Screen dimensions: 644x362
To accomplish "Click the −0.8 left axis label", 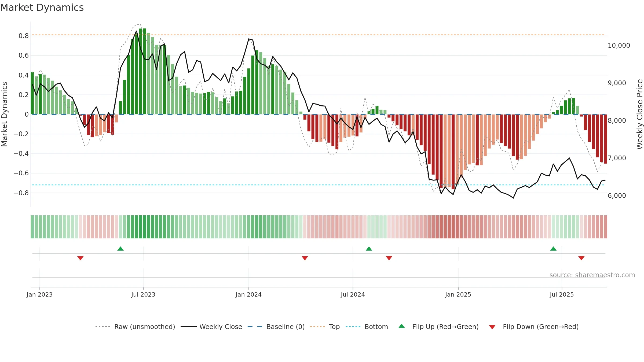I will (21, 193).
